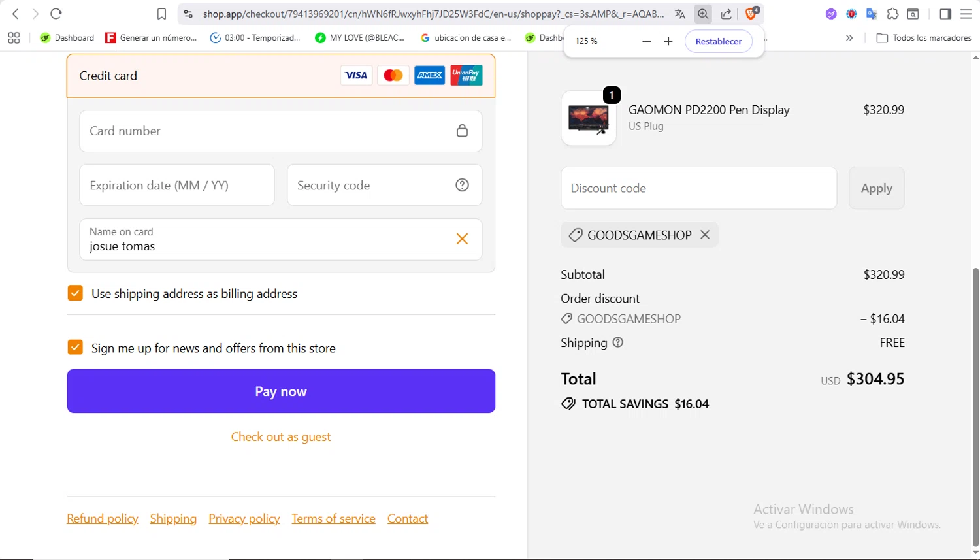
Task: Focus the Security code field
Action: [x=384, y=185]
